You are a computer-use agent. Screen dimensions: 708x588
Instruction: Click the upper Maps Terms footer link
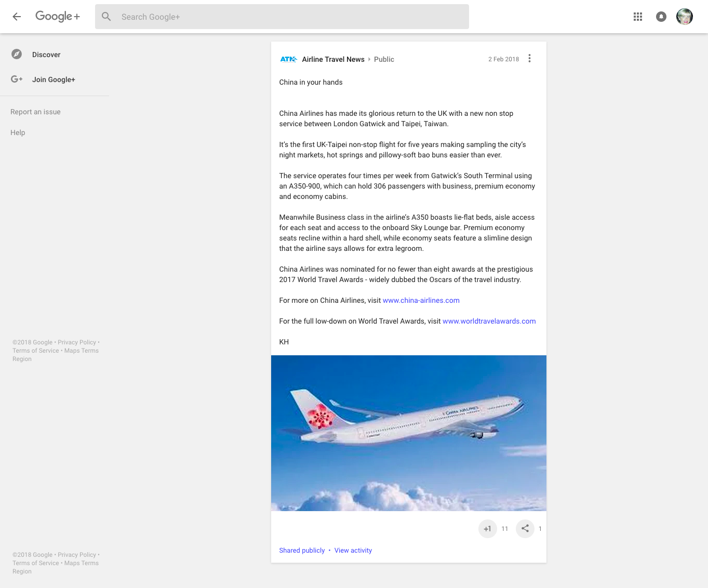click(82, 351)
